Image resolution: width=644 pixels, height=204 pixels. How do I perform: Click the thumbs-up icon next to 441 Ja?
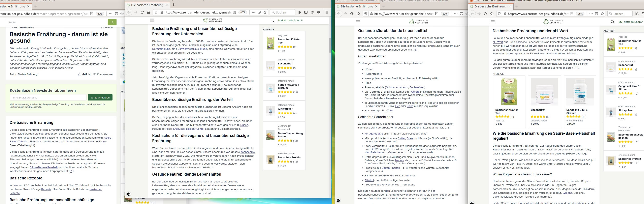pyautogui.click(x=79, y=74)
